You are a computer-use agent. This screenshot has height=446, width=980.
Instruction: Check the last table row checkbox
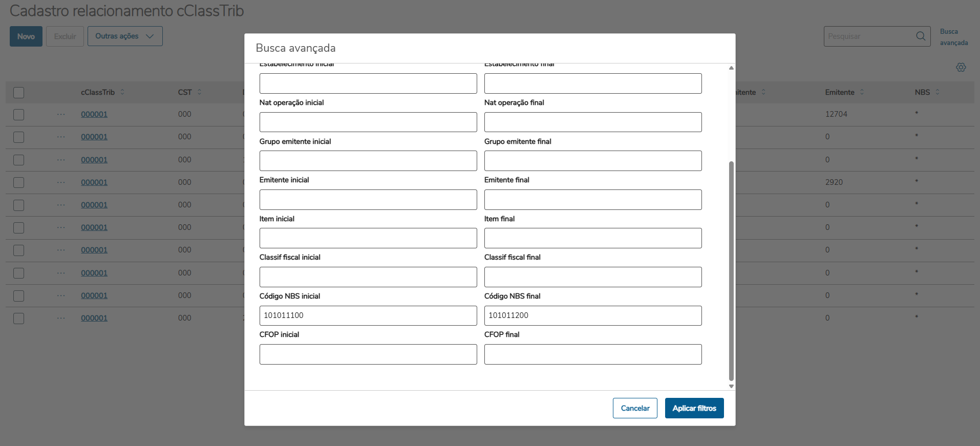[x=19, y=318]
